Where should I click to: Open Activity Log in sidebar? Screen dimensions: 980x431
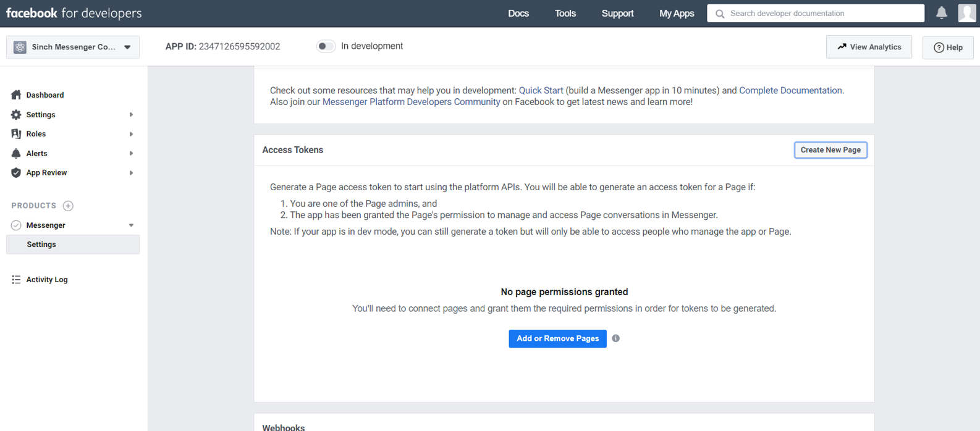[47, 280]
